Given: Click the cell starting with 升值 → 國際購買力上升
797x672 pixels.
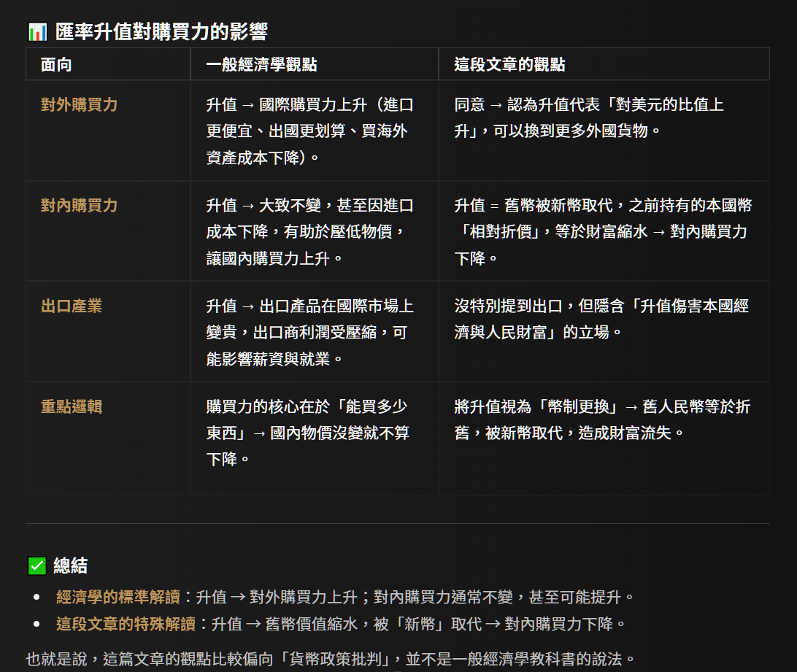Looking at the screenshot, I should (309, 131).
